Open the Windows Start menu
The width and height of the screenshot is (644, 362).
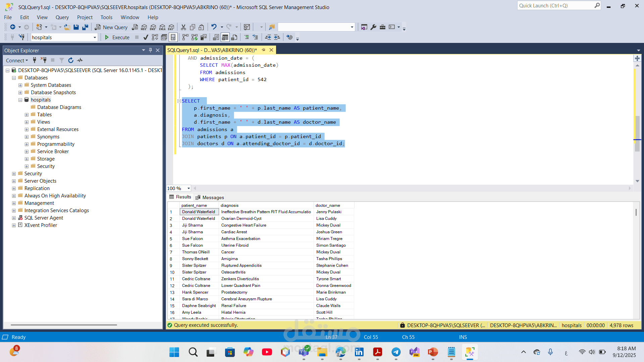click(174, 352)
